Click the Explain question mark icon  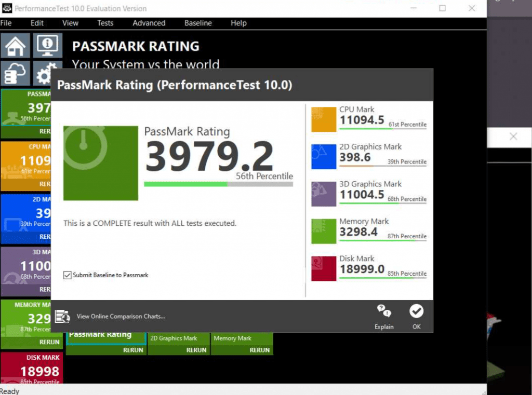tap(384, 311)
